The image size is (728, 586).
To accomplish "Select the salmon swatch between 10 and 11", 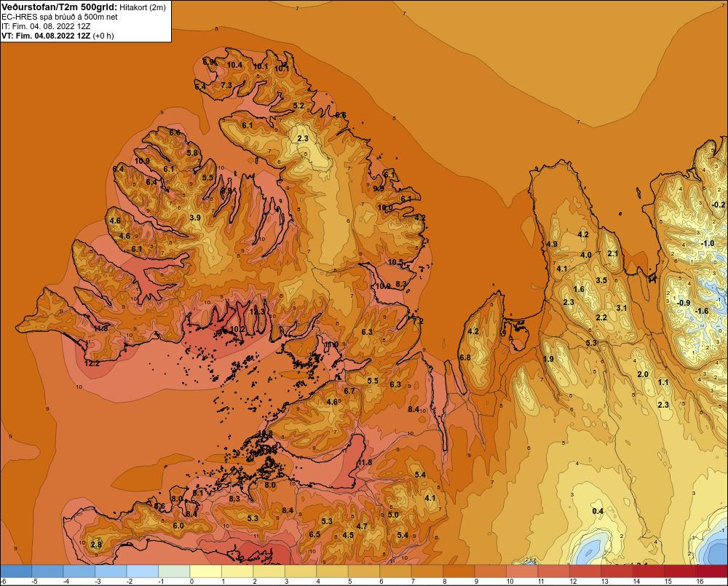I will 522,571.
